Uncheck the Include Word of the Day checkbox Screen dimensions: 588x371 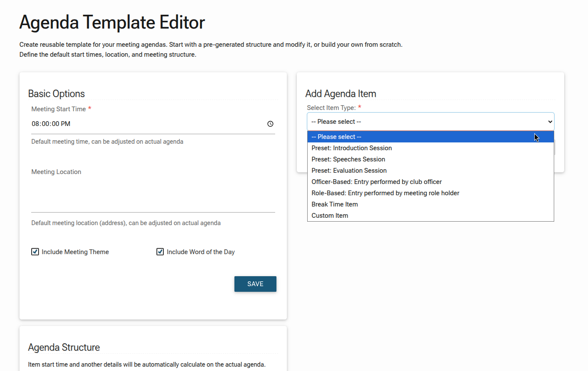pos(160,252)
